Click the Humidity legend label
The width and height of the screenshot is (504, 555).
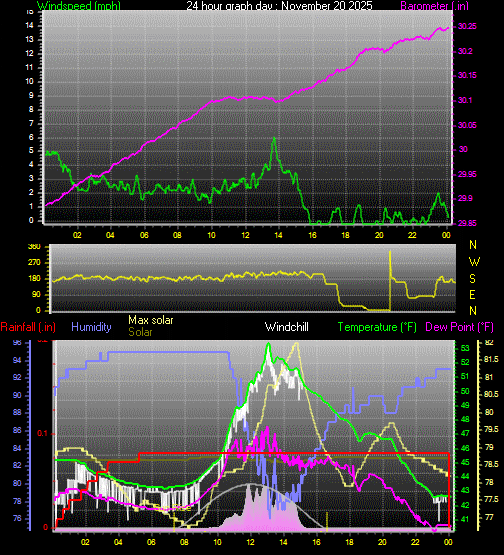point(91,327)
